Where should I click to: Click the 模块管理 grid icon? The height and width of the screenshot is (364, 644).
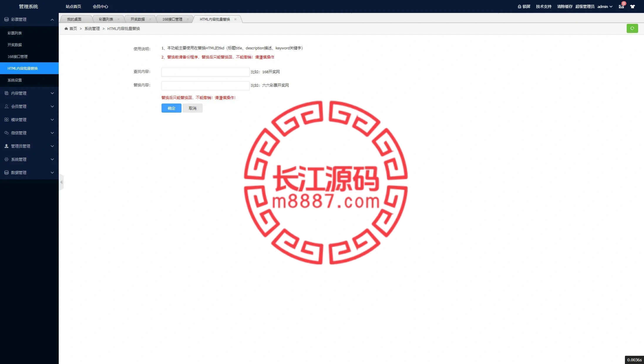coord(6,120)
